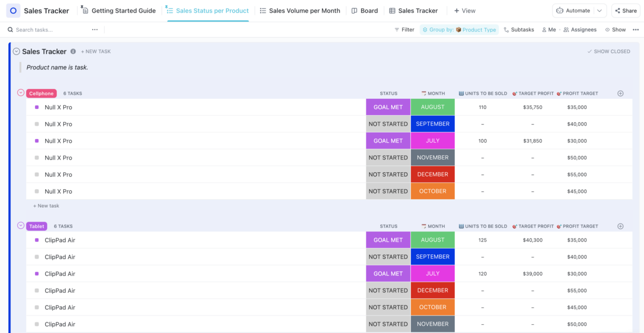The height and width of the screenshot is (333, 644).
Task: Click the Share button
Action: click(x=626, y=10)
